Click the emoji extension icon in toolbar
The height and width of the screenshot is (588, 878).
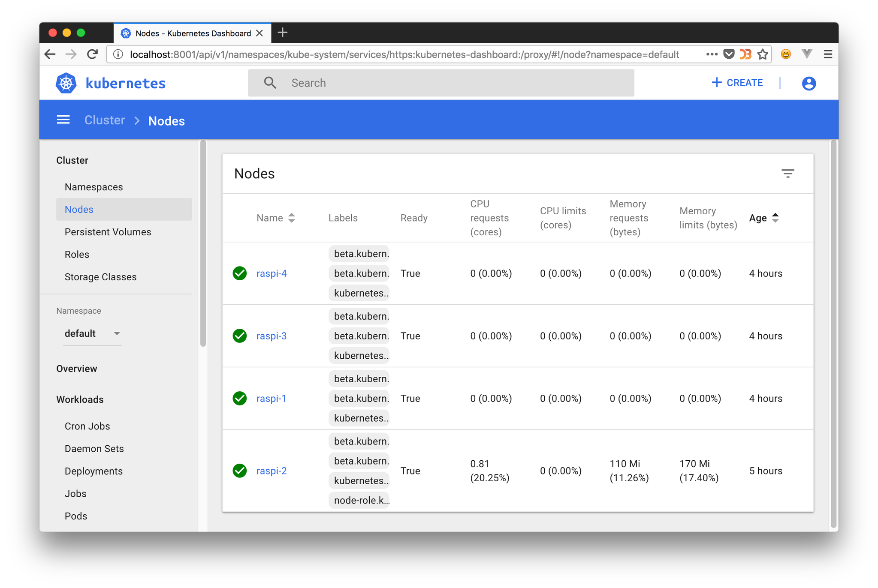pos(785,54)
